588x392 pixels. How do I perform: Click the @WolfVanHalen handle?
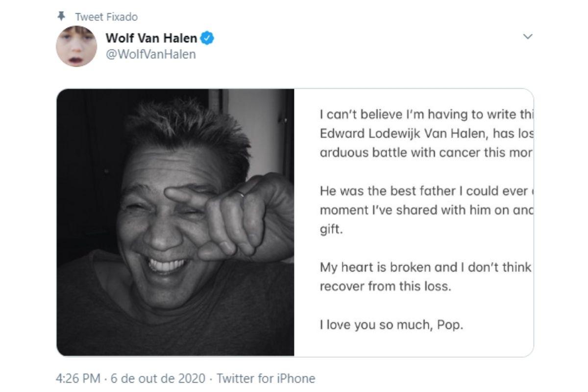[150, 54]
